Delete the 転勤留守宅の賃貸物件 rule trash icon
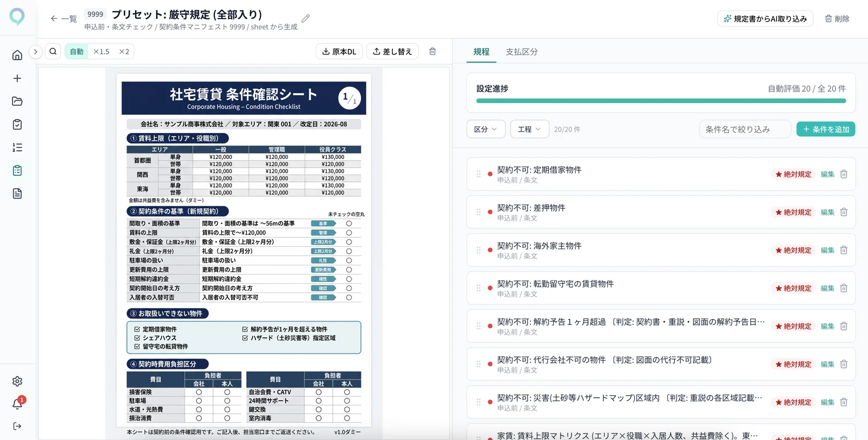This screenshot has height=440, width=868. pyautogui.click(x=844, y=288)
